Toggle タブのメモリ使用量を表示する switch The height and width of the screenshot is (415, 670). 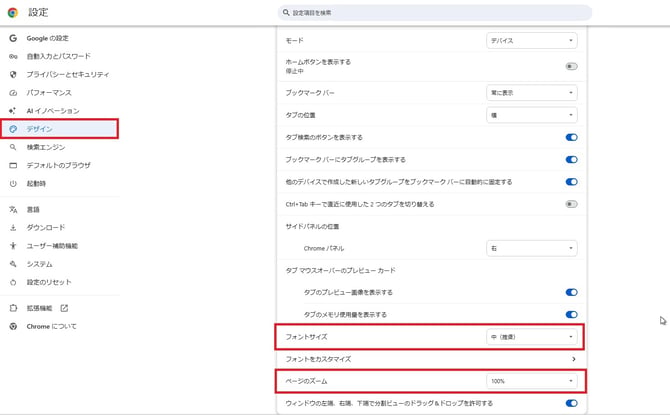[x=571, y=315]
